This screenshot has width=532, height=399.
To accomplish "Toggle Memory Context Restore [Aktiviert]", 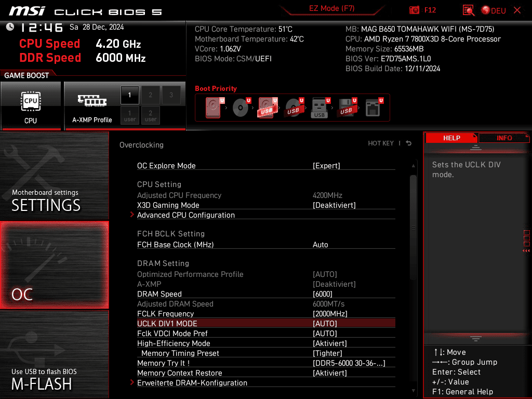I will (x=266, y=373).
